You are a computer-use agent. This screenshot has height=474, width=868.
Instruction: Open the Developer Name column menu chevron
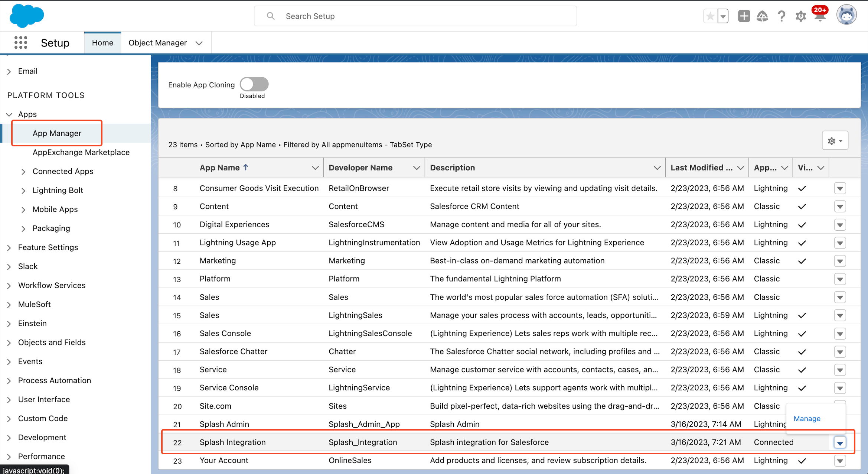point(416,168)
